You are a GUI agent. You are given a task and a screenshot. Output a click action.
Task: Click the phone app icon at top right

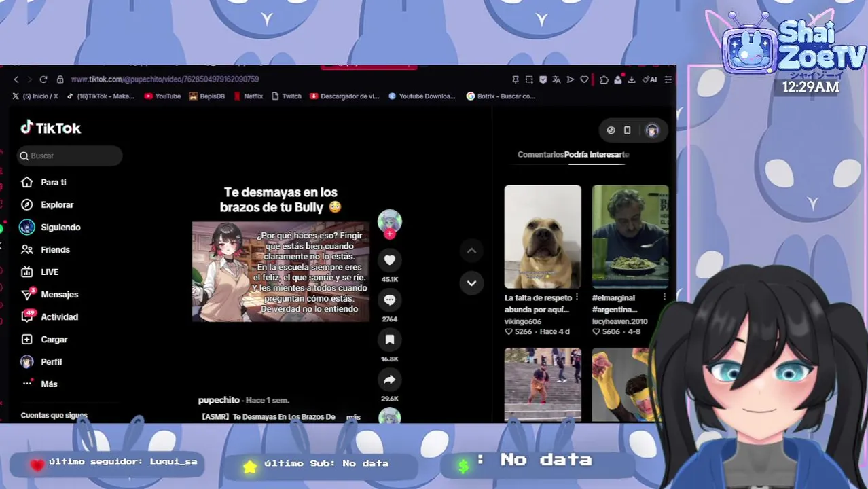pos(627,130)
